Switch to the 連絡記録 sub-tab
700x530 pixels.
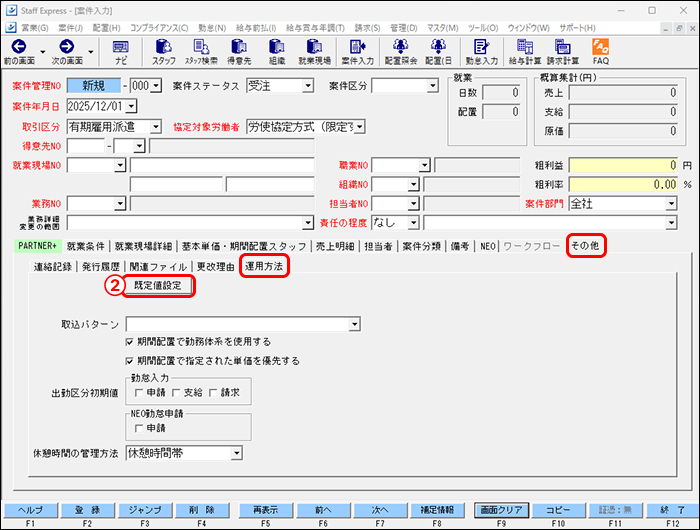click(x=53, y=267)
